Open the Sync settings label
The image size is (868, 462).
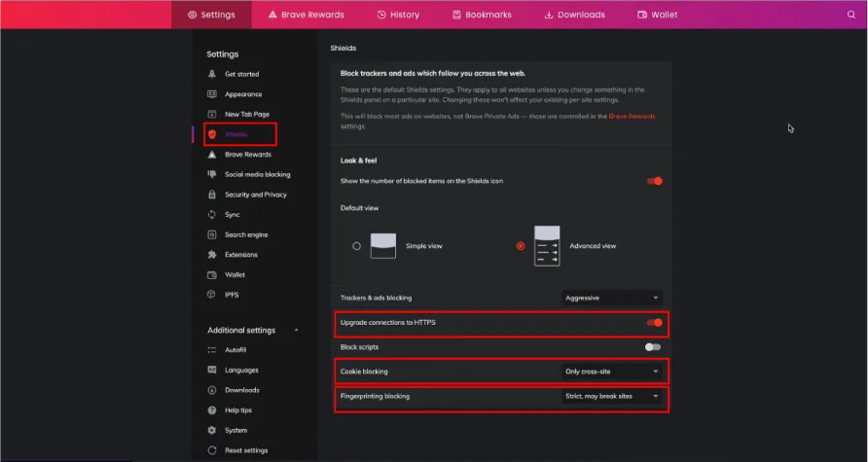click(232, 215)
